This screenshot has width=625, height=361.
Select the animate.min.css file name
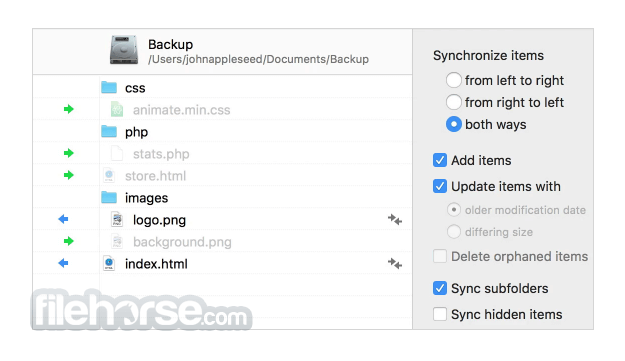coord(181,110)
